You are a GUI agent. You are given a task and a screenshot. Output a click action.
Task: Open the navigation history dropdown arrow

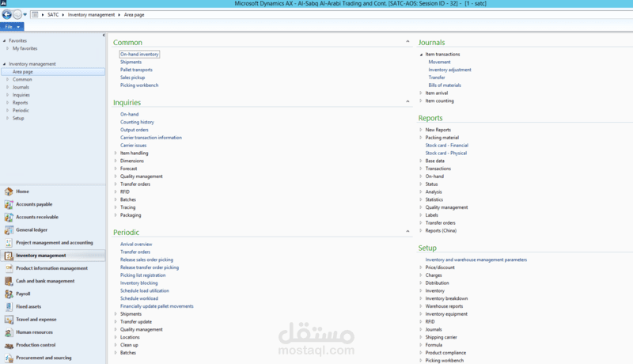(25, 14)
